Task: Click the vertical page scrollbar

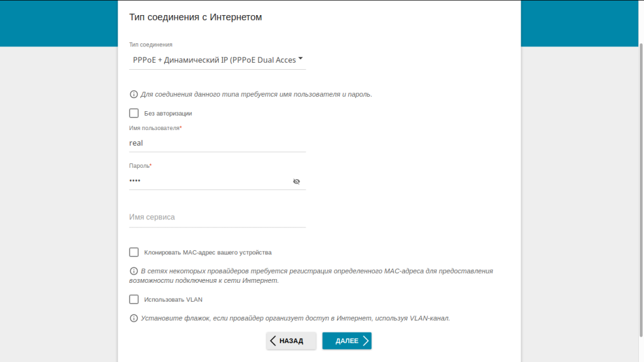Action: 641,189
